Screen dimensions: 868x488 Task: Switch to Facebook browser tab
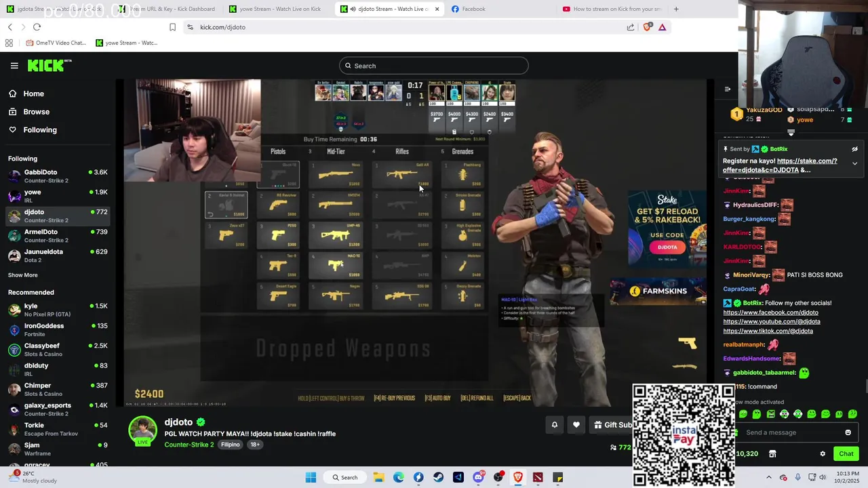[502, 9]
